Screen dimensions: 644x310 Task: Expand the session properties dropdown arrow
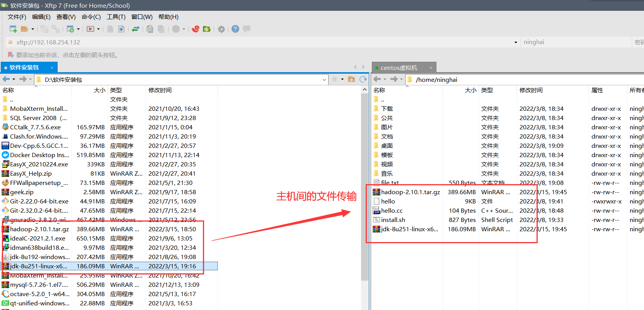pos(78,29)
